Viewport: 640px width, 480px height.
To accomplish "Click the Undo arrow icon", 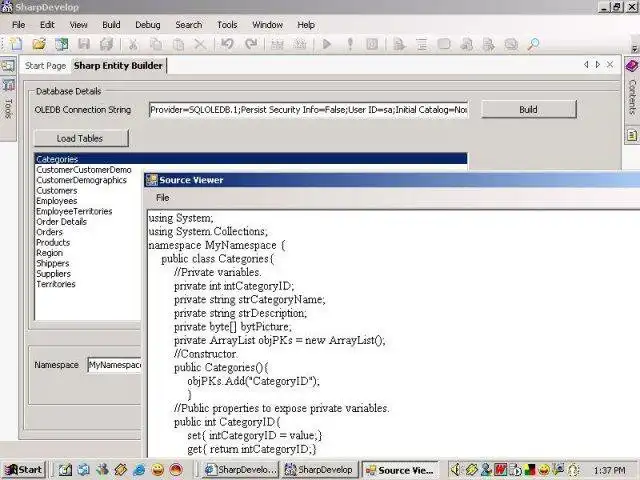I will [x=227, y=44].
